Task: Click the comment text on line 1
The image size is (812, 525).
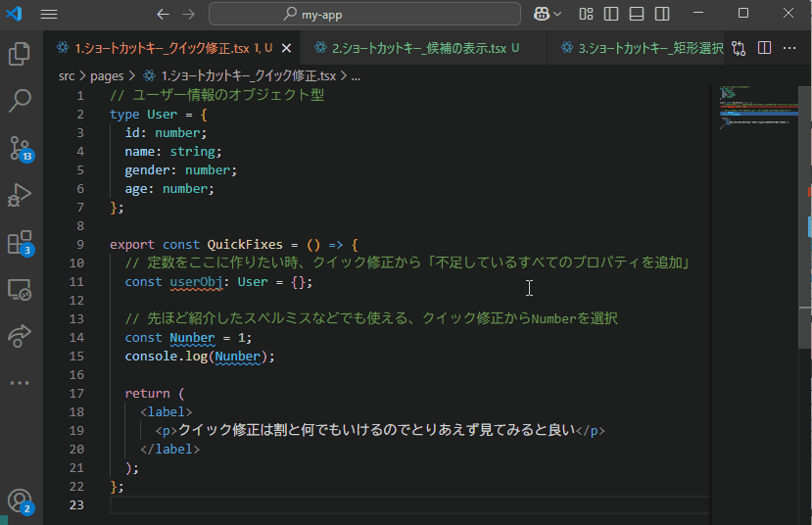Action: coord(217,95)
